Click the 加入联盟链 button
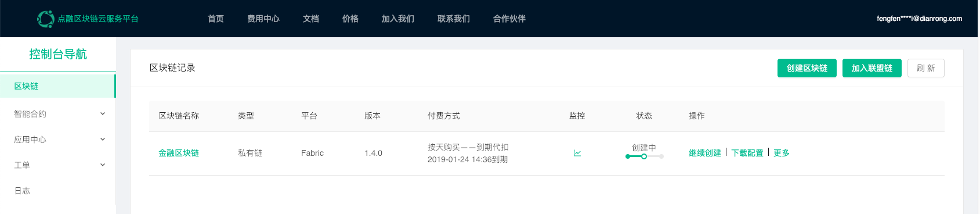Screen dimensions: 980x214 coord(872,68)
